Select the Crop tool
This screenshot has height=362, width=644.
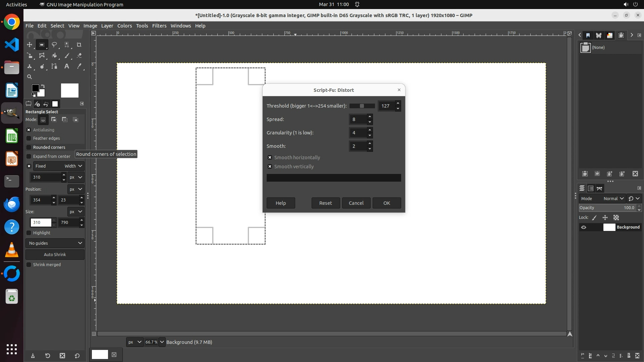[x=79, y=45]
